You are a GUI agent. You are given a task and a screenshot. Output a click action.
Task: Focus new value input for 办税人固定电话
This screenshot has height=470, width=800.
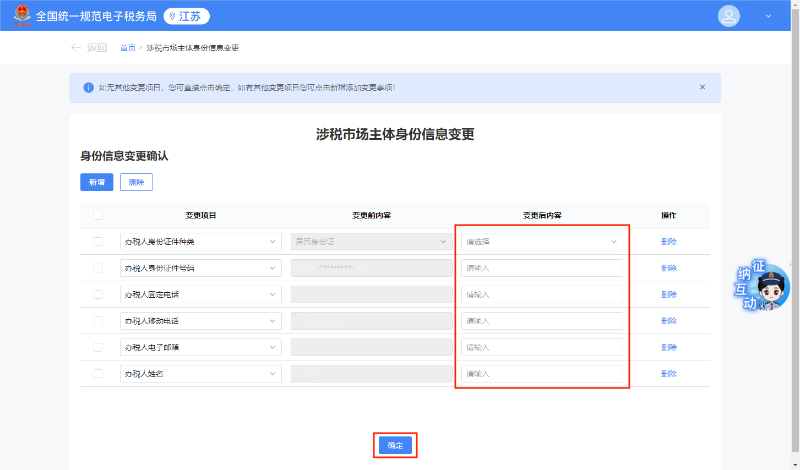point(542,294)
